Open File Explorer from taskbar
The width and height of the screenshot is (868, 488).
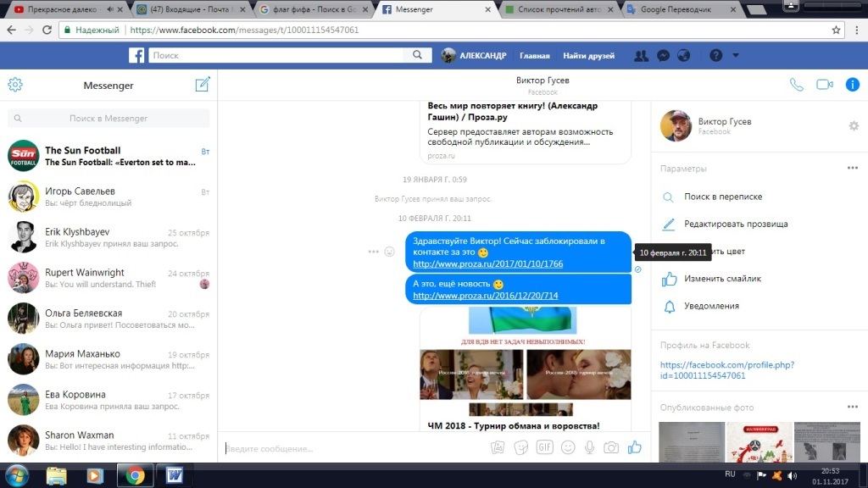pos(57,475)
